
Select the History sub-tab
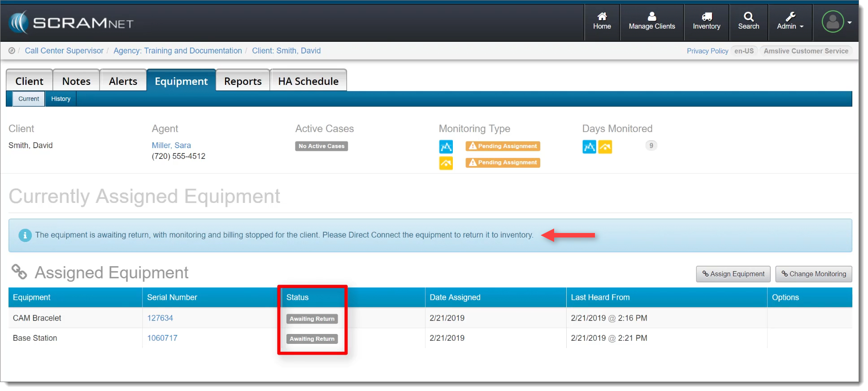[x=61, y=99]
